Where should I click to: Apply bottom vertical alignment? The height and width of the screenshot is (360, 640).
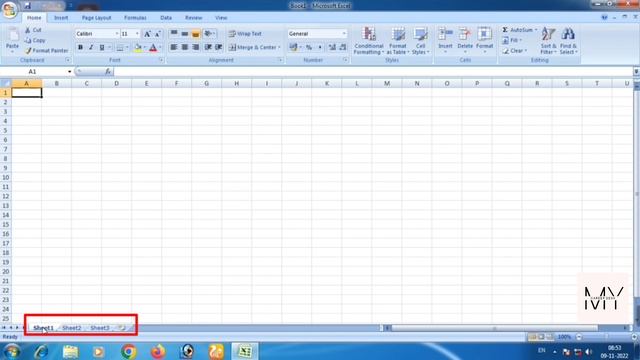pos(196,33)
